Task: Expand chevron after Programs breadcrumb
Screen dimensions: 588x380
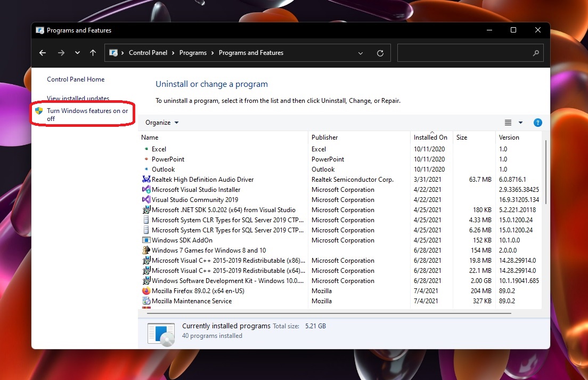Action: [x=213, y=53]
